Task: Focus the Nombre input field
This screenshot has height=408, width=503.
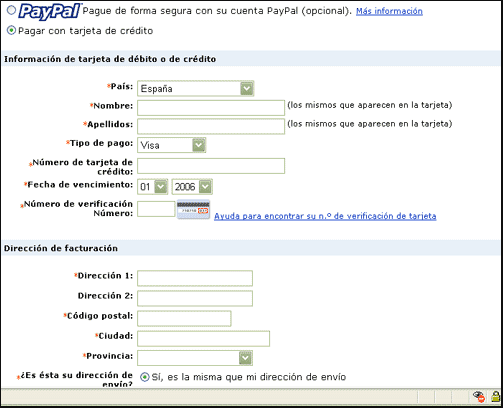Action: coord(211,108)
